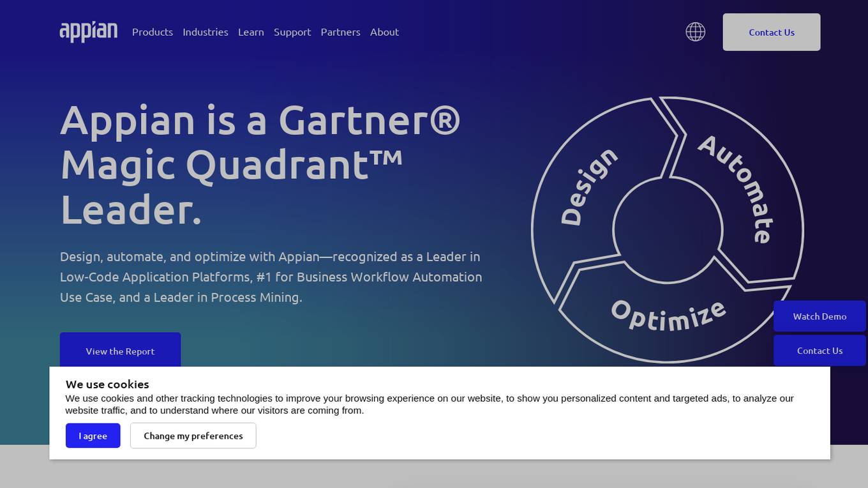Viewport: 868px width, 488px height.
Task: Open the Industries menu
Action: tap(206, 32)
